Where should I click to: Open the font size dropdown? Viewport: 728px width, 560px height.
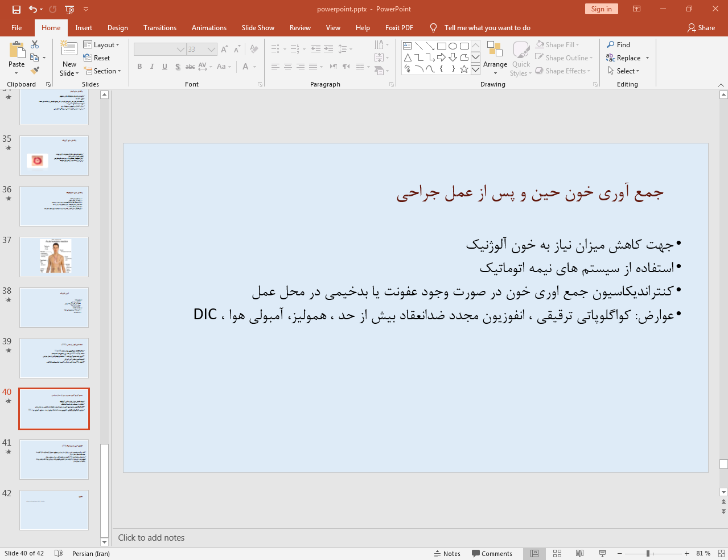pyautogui.click(x=212, y=50)
